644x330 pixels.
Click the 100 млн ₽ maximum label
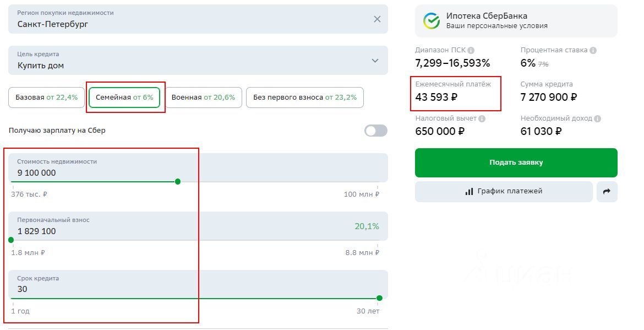pyautogui.click(x=362, y=194)
